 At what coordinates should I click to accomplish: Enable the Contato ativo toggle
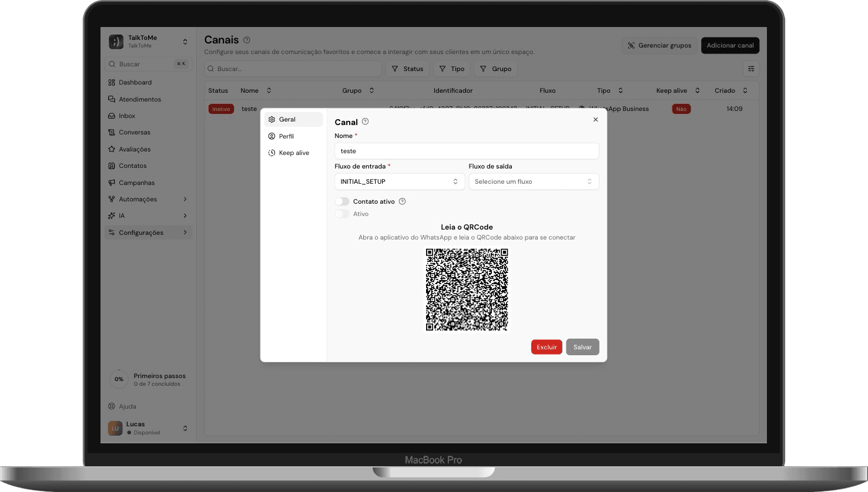(342, 201)
